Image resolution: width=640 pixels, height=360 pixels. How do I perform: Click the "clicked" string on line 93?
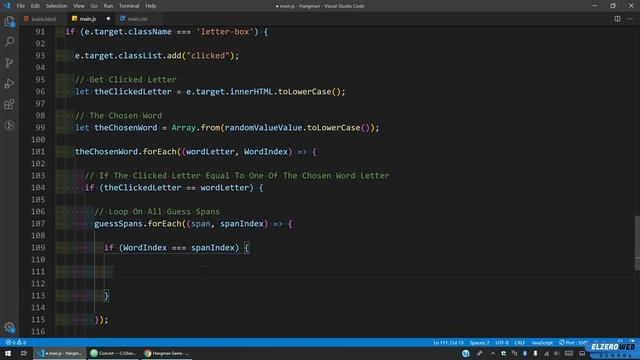pyautogui.click(x=208, y=56)
